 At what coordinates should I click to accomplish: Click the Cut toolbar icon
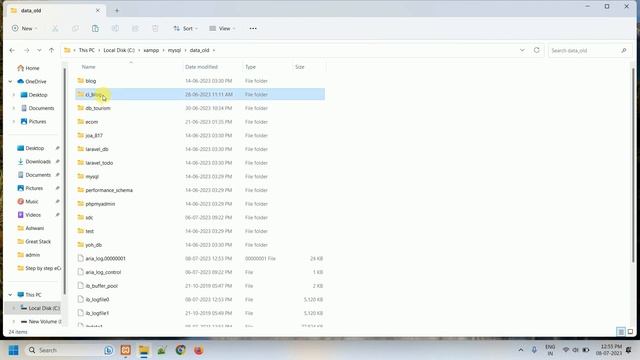(55, 29)
